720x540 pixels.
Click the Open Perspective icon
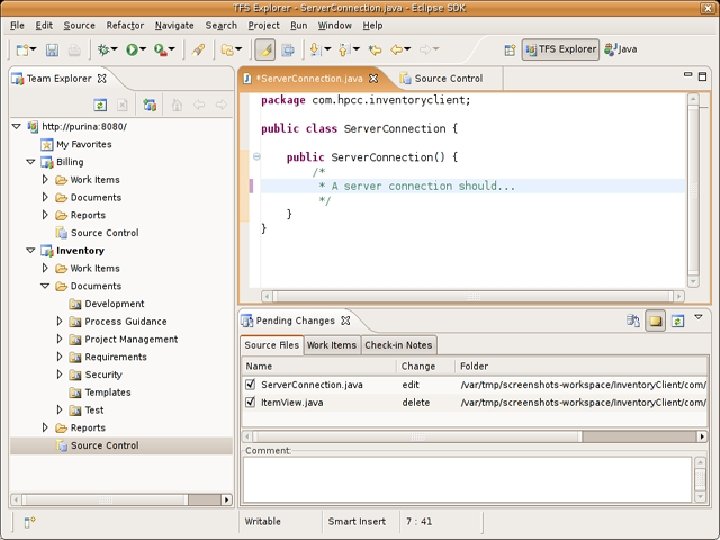[510, 49]
